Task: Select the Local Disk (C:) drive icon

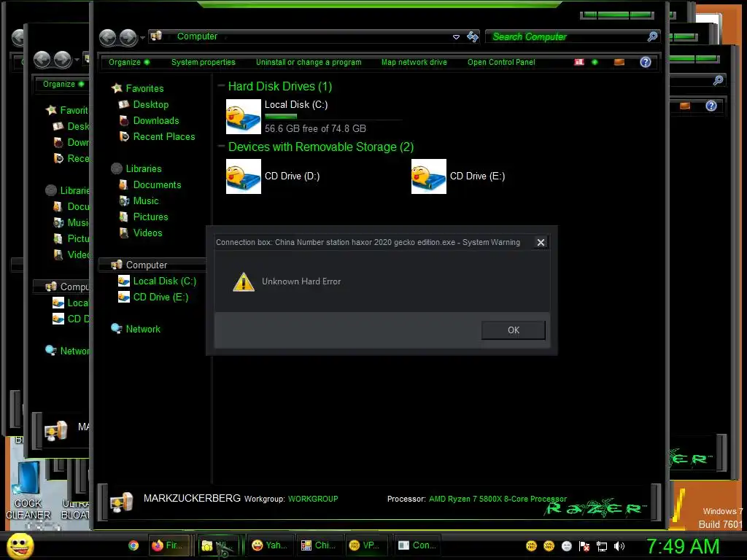Action: tap(244, 117)
